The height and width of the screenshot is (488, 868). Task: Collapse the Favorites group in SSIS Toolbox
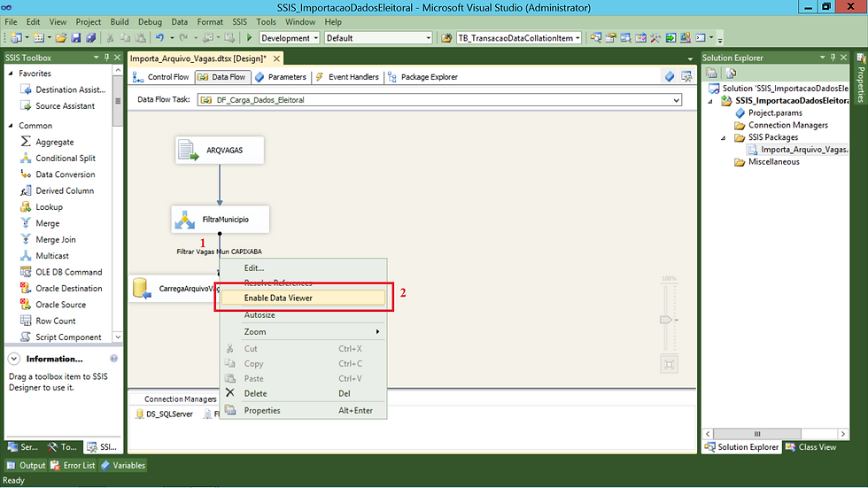point(11,73)
